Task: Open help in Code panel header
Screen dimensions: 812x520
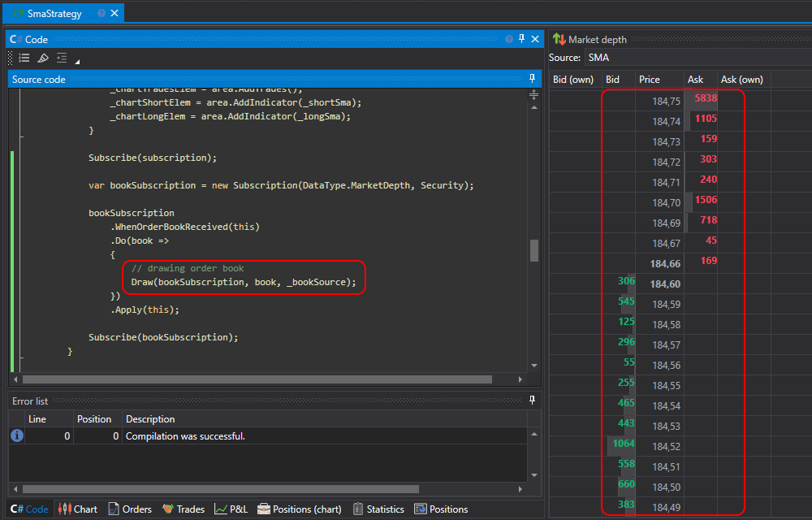Action: 509,39
